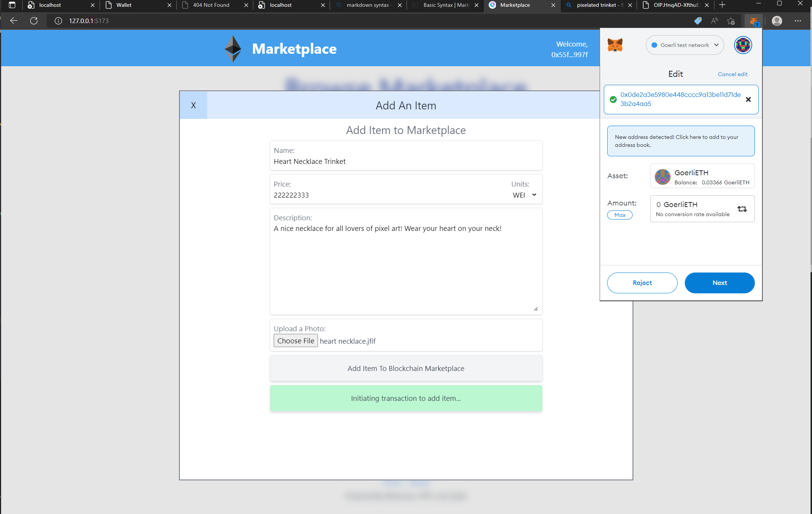The width and height of the screenshot is (812, 514).
Task: Click Cancel edit in MetaMask
Action: (733, 74)
